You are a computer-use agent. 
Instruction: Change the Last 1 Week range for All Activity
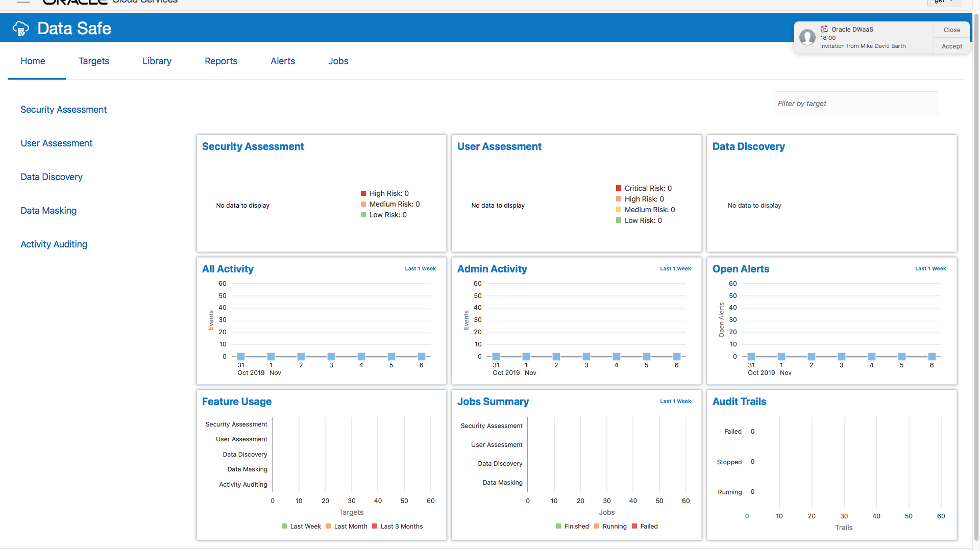(420, 268)
